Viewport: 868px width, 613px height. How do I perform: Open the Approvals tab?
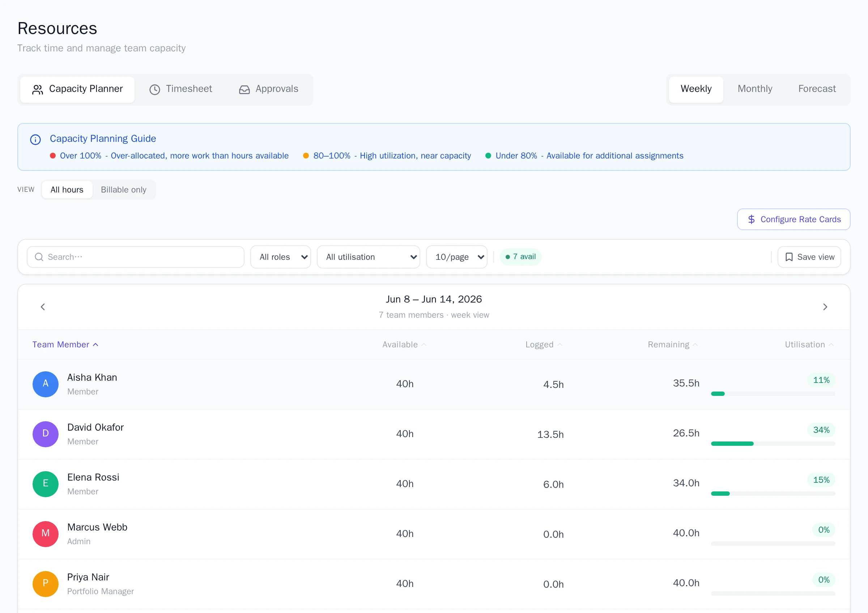268,89
